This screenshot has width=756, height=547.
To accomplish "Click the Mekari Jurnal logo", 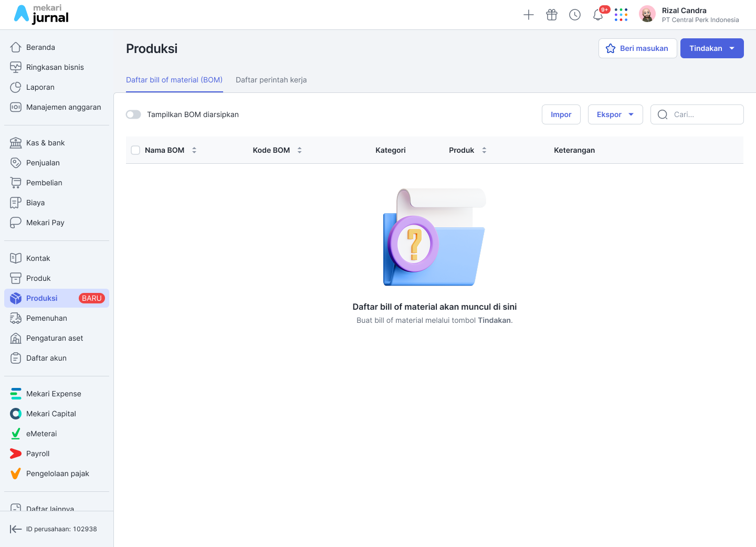I will [x=41, y=15].
